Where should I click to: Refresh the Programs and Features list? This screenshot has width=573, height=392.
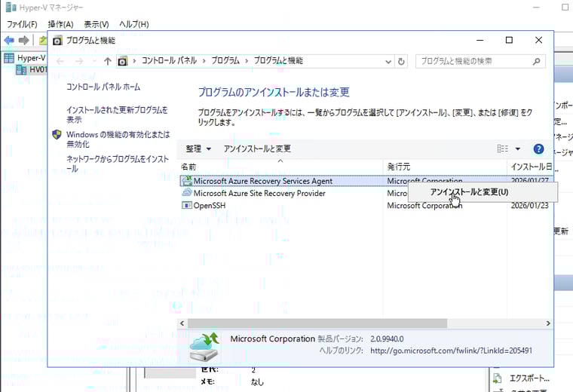(401, 61)
